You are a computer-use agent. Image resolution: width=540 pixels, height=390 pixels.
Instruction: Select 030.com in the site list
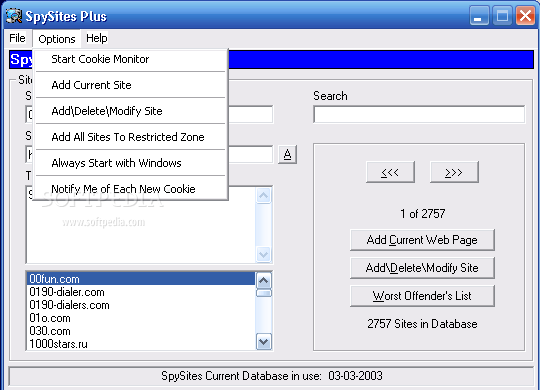tap(141, 331)
